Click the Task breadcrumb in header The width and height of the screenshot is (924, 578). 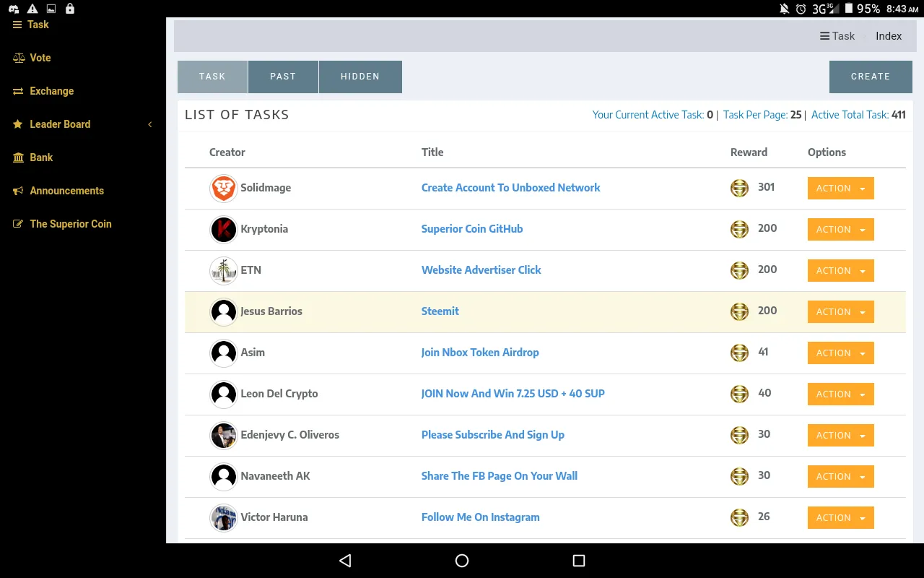[837, 36]
